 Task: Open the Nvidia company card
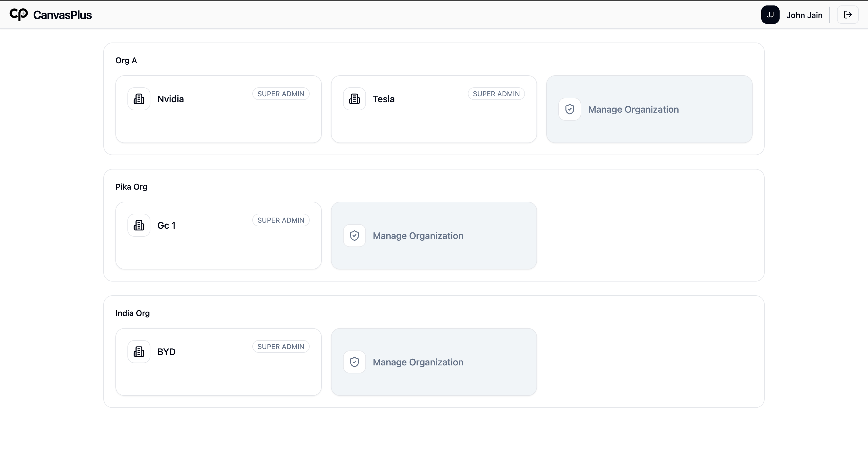point(218,109)
